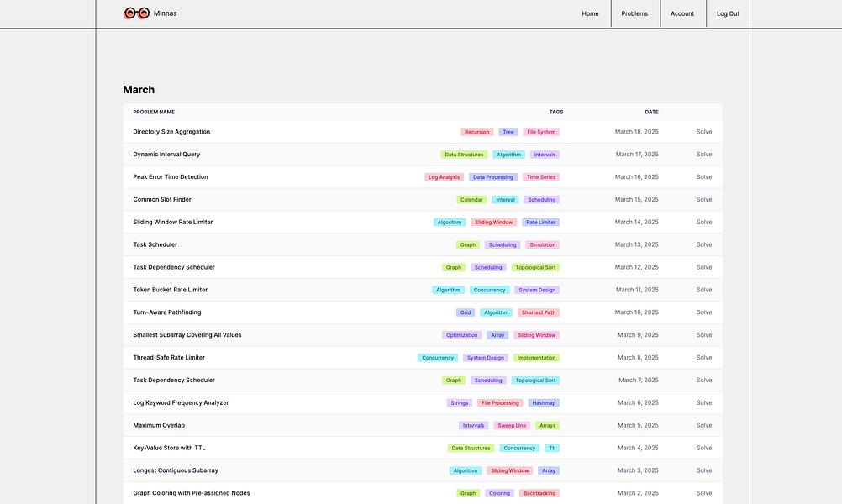Click Solve for Token Bucket Rate Limiter
The image size is (842, 504).
click(704, 290)
